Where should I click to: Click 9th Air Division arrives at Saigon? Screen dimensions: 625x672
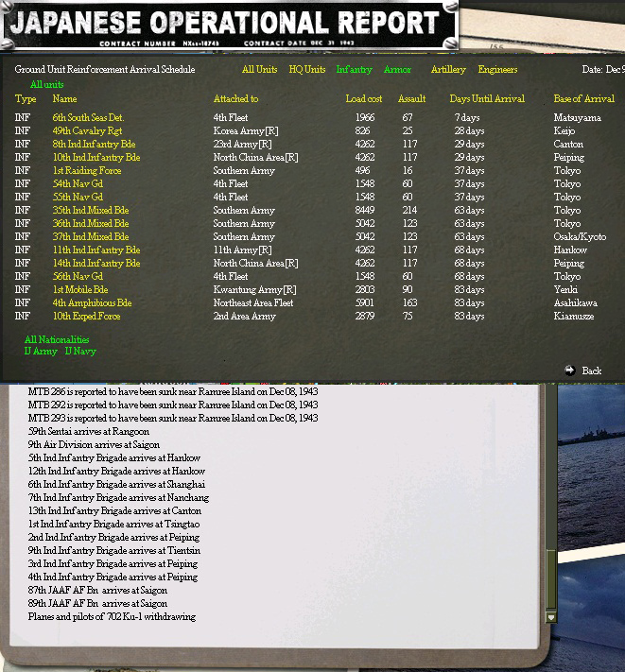(94, 445)
